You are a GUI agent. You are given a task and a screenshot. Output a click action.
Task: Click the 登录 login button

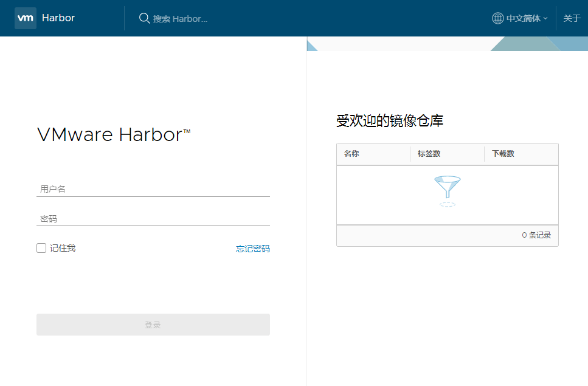[x=153, y=325]
